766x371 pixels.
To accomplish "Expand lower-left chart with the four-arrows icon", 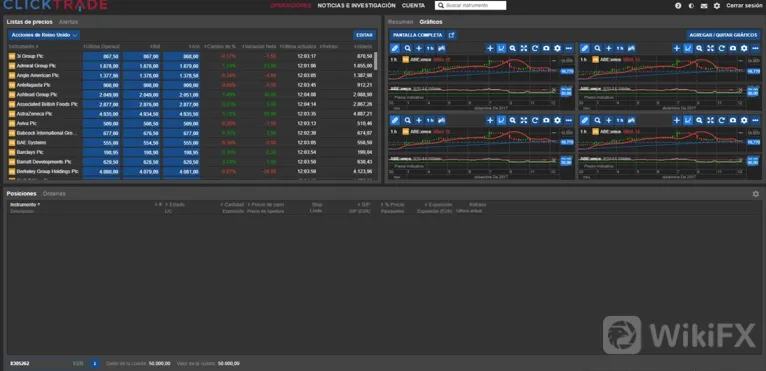I will point(524,120).
